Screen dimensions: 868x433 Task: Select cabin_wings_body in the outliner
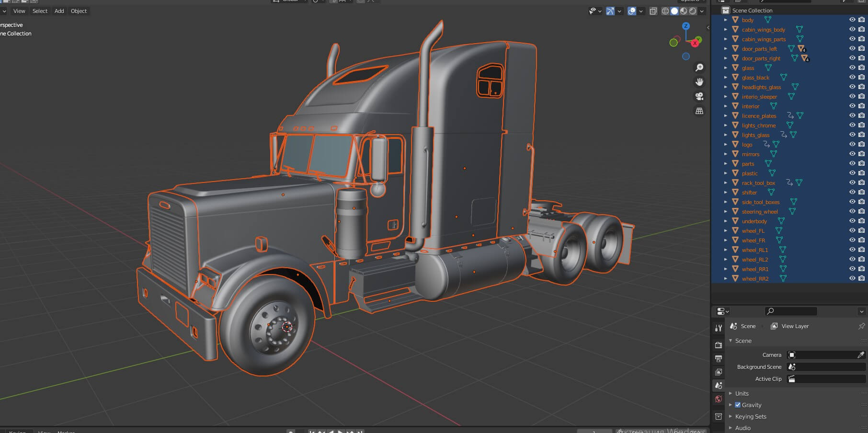(x=764, y=30)
